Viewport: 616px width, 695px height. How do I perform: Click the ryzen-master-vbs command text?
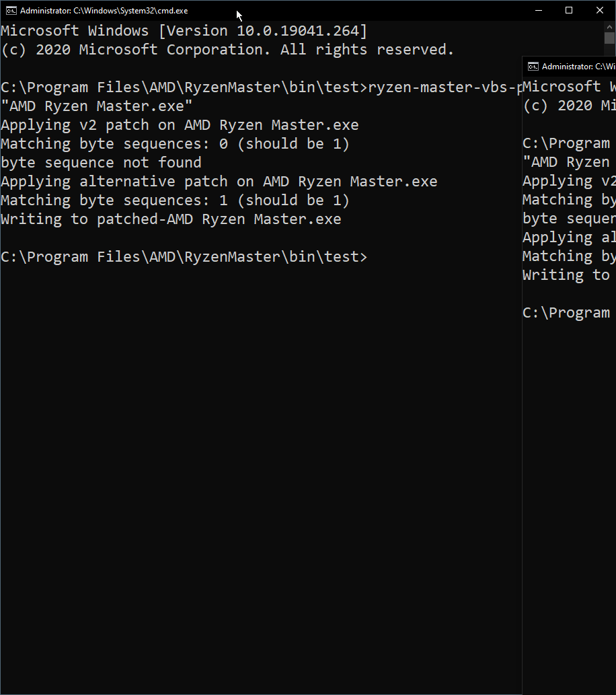tap(471, 87)
